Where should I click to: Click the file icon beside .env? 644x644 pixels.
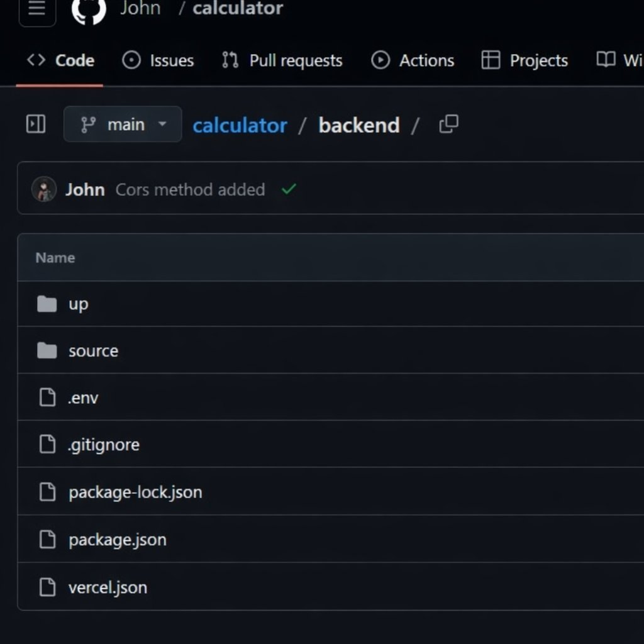pos(47,397)
